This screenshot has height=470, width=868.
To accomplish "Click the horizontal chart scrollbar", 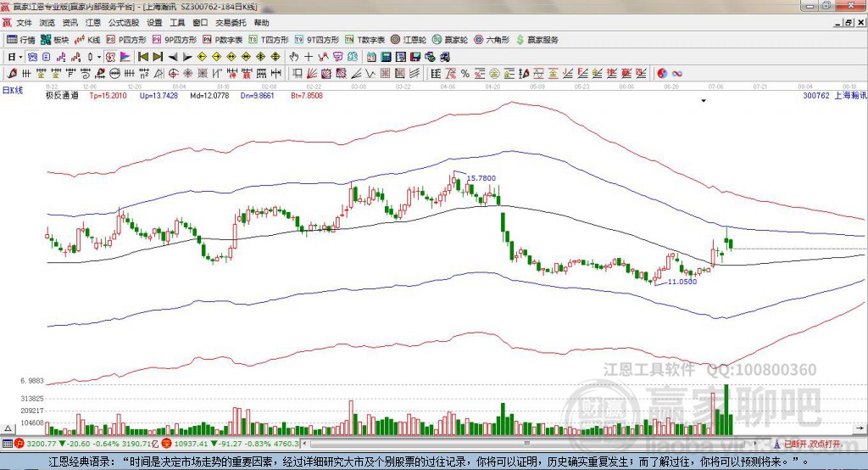I will (529, 444).
